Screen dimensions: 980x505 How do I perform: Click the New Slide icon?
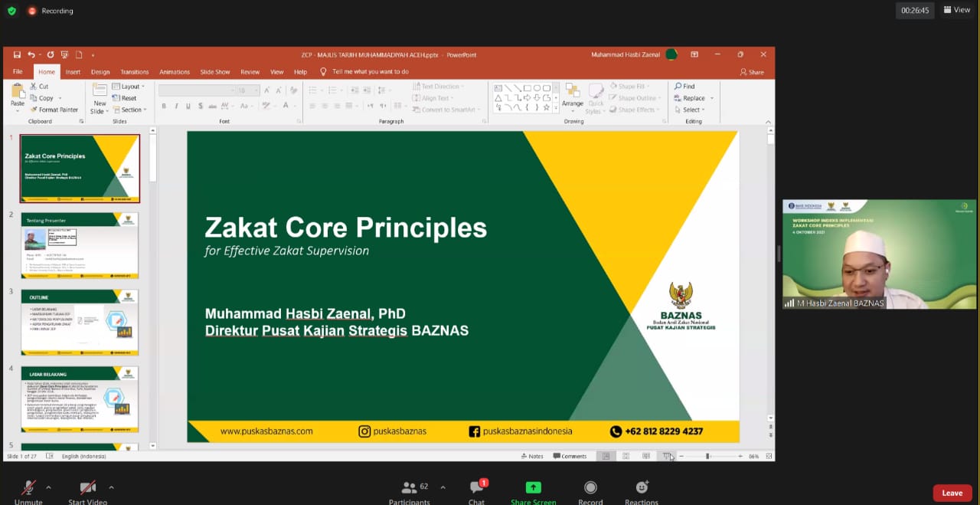[100, 98]
